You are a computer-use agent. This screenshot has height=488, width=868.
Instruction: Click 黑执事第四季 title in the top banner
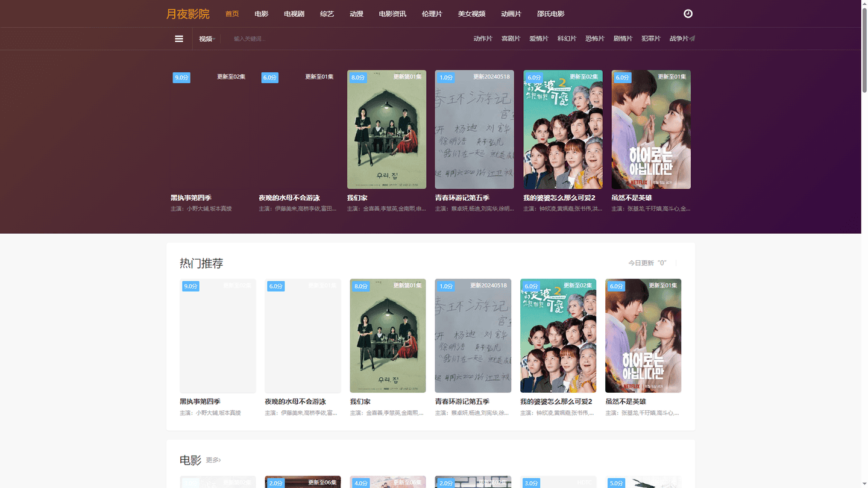(191, 198)
